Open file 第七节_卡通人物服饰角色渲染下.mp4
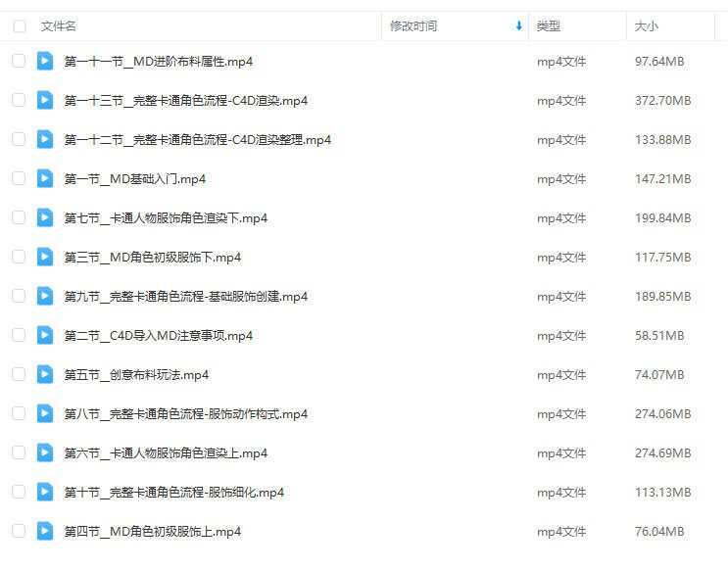The width and height of the screenshot is (728, 570). click(166, 217)
